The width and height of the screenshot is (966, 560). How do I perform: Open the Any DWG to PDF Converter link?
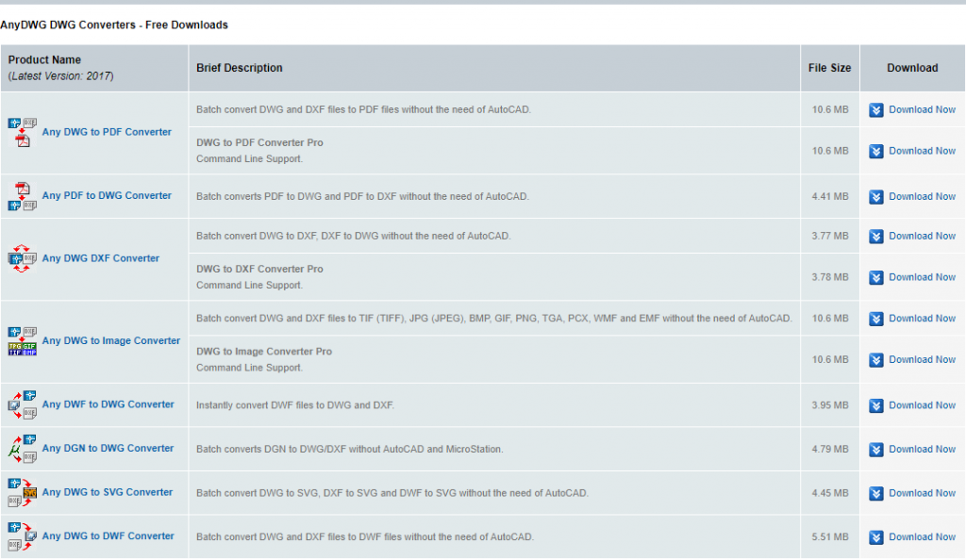point(107,132)
